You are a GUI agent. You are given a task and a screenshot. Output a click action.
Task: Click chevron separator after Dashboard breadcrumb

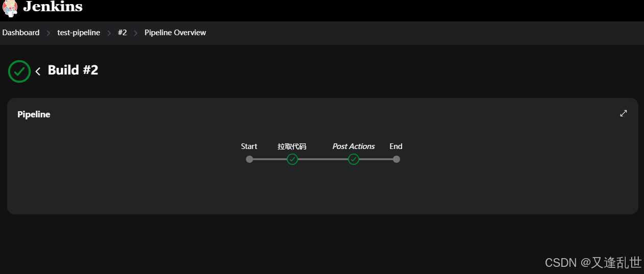point(48,33)
